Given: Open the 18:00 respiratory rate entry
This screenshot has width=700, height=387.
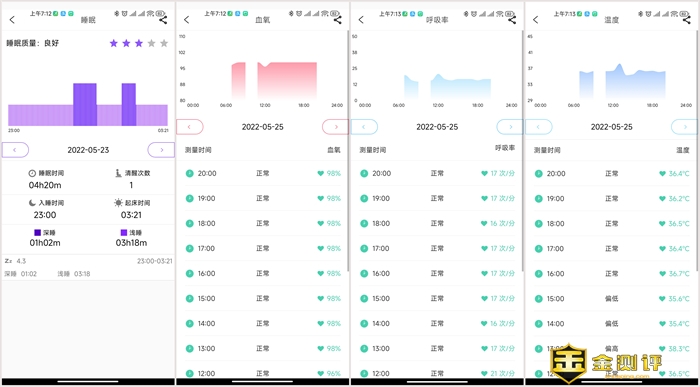Looking at the screenshot, I should [437, 223].
